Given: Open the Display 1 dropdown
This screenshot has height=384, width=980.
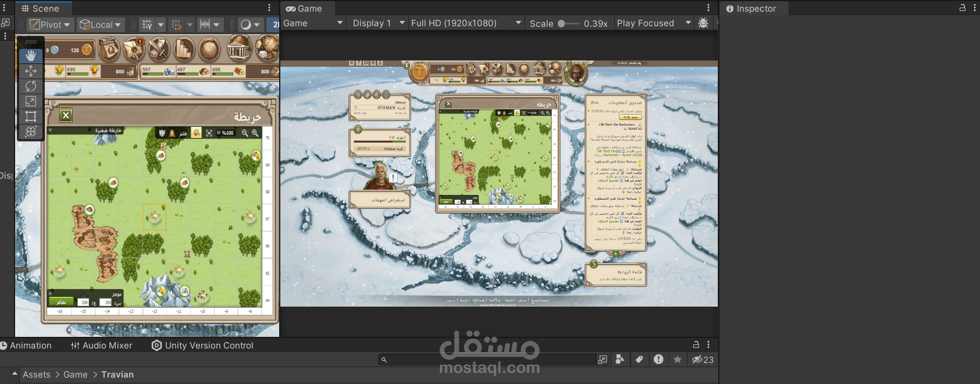Looking at the screenshot, I should point(379,23).
